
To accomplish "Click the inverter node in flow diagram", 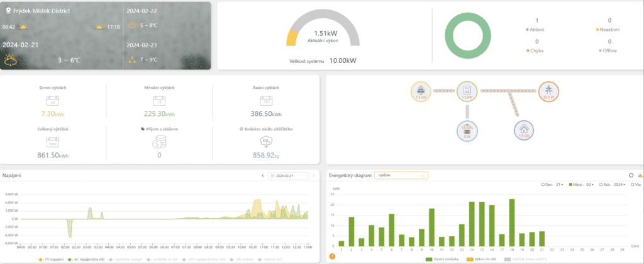I will point(467,91).
